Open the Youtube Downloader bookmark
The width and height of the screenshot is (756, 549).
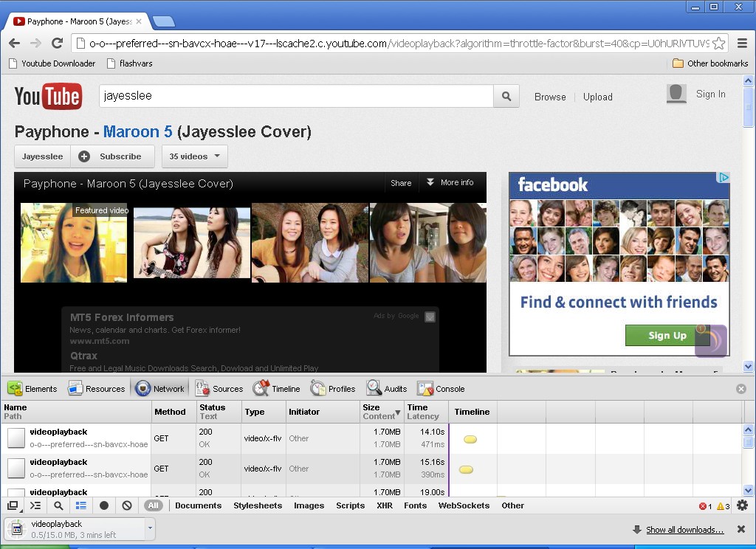click(x=52, y=63)
